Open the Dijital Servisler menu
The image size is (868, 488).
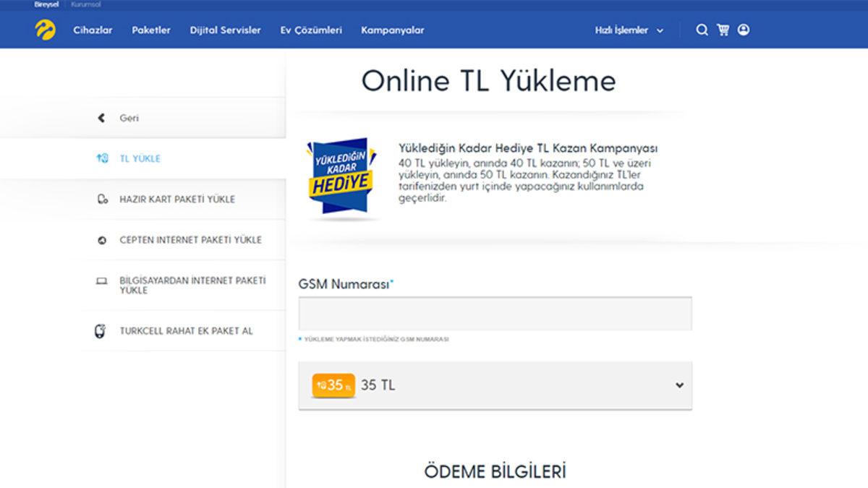[225, 30]
